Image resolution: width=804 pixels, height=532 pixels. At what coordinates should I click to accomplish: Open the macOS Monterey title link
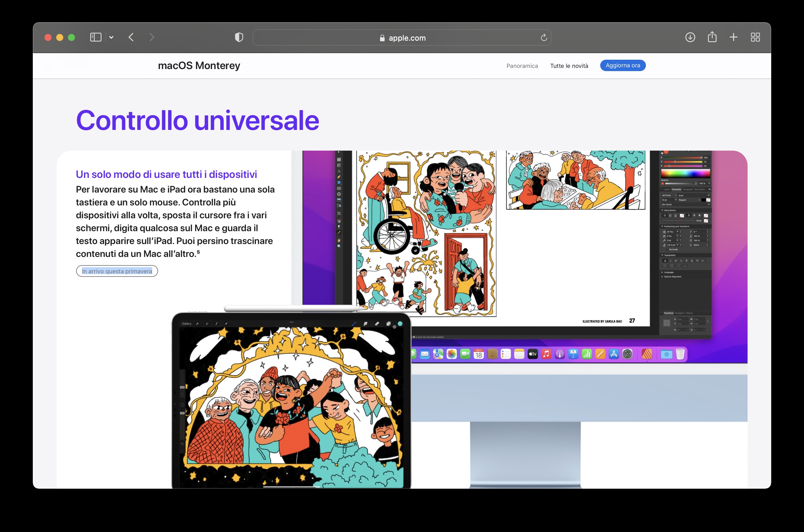(199, 66)
